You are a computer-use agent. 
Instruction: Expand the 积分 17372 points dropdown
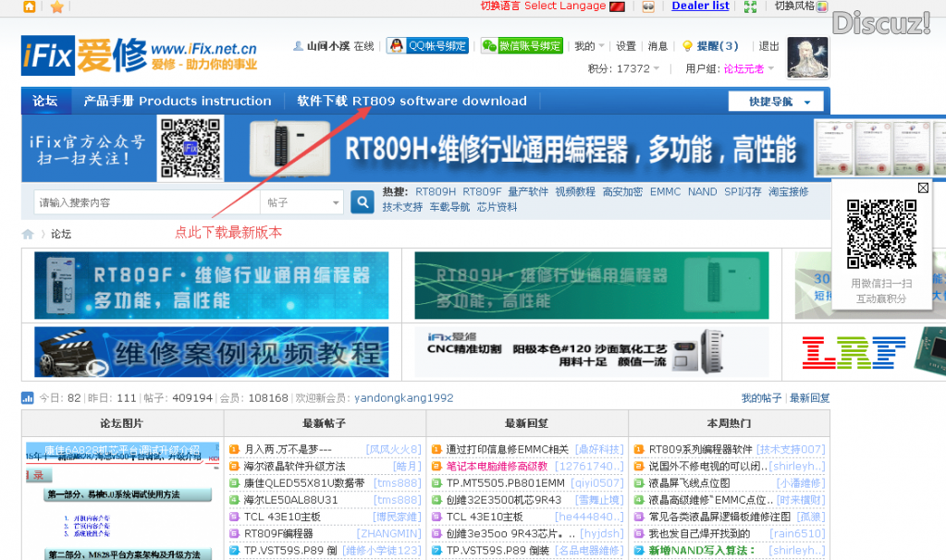click(x=624, y=68)
